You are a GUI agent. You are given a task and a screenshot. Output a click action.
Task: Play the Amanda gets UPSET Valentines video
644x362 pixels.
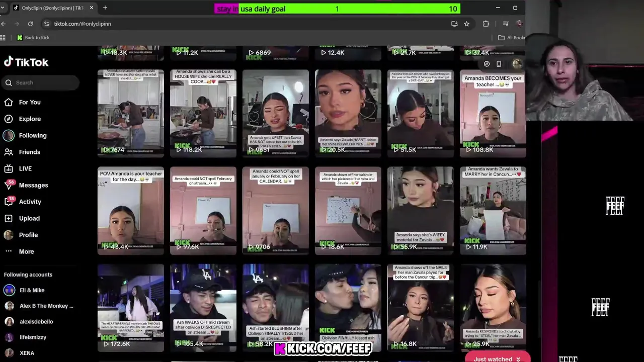[276, 114]
